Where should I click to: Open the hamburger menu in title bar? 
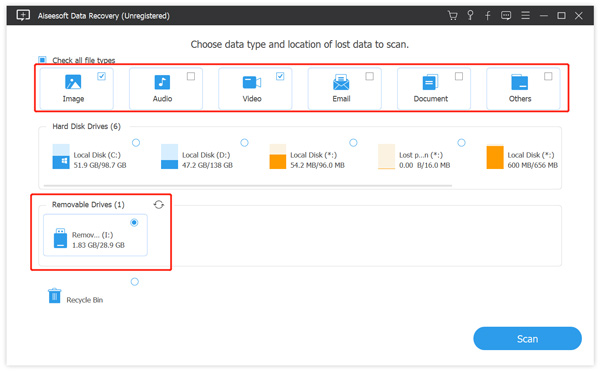click(x=525, y=16)
